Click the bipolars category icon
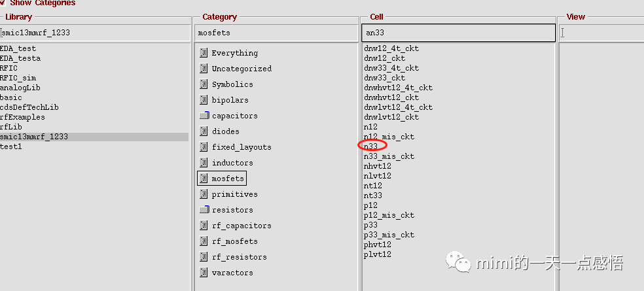 (204, 100)
